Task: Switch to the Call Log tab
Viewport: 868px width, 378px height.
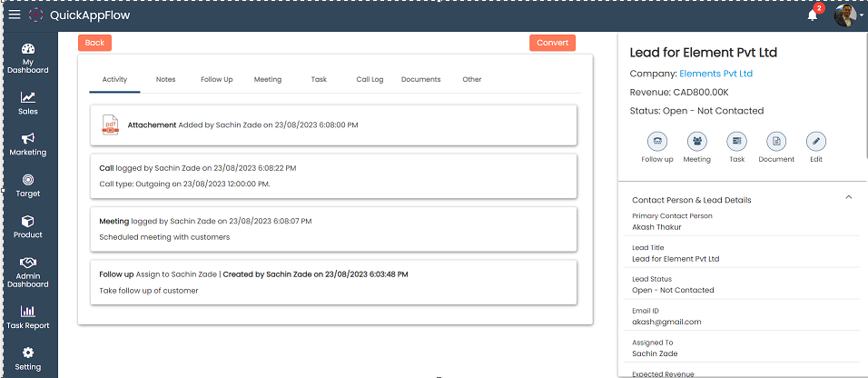Action: pyautogui.click(x=370, y=79)
